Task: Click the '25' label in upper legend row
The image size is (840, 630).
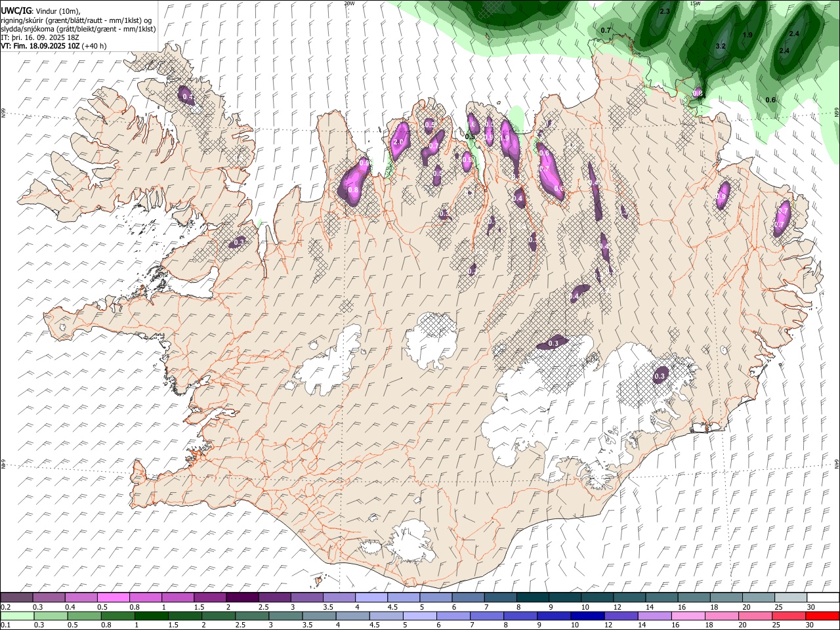Action: click(778, 607)
